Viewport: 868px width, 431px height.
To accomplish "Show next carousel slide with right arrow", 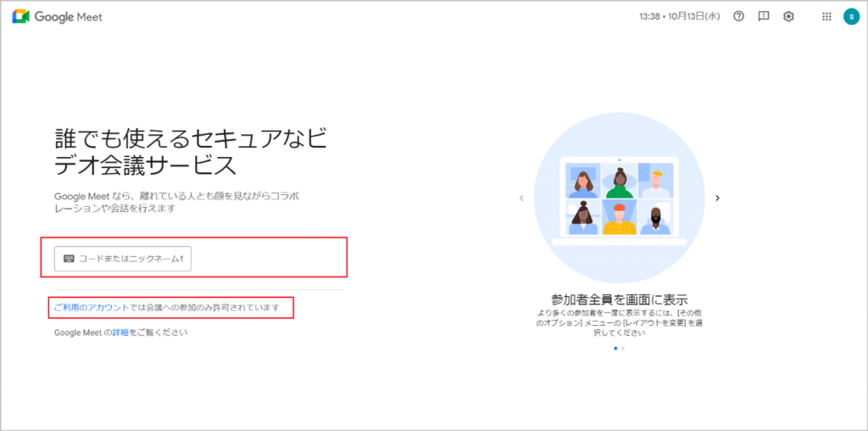I will pyautogui.click(x=717, y=198).
